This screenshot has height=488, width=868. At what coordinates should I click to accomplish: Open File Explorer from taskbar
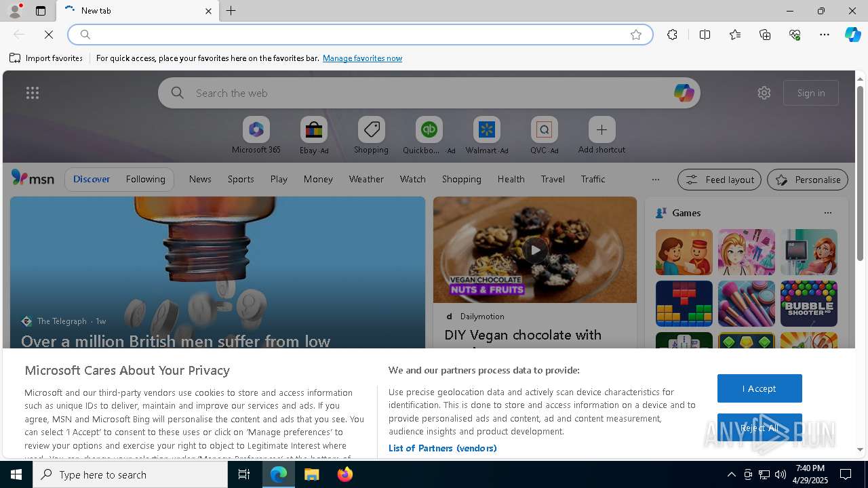tap(312, 474)
